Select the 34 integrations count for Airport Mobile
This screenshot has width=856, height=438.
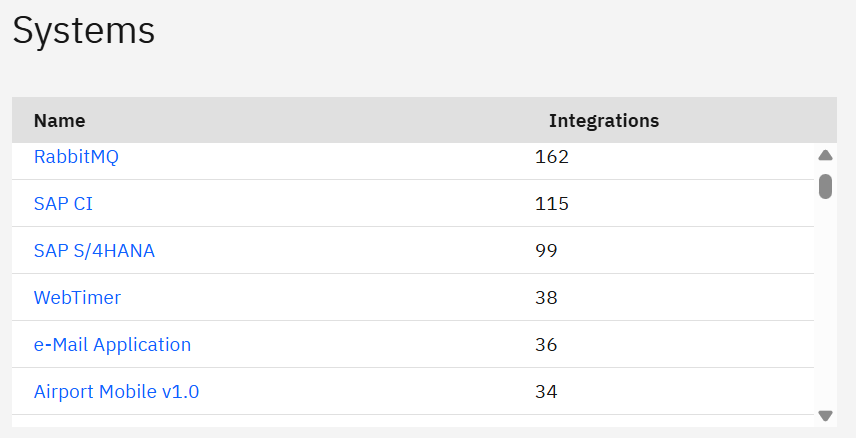pyautogui.click(x=546, y=392)
